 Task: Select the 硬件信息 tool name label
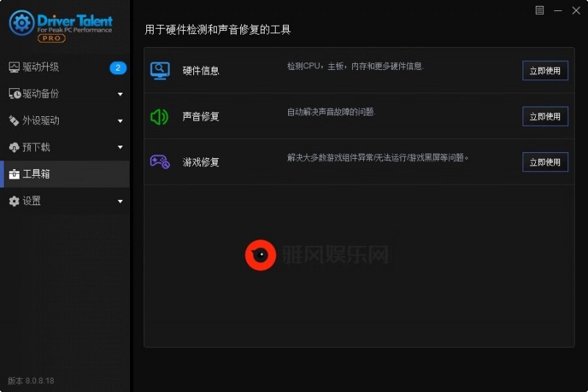pyautogui.click(x=201, y=71)
